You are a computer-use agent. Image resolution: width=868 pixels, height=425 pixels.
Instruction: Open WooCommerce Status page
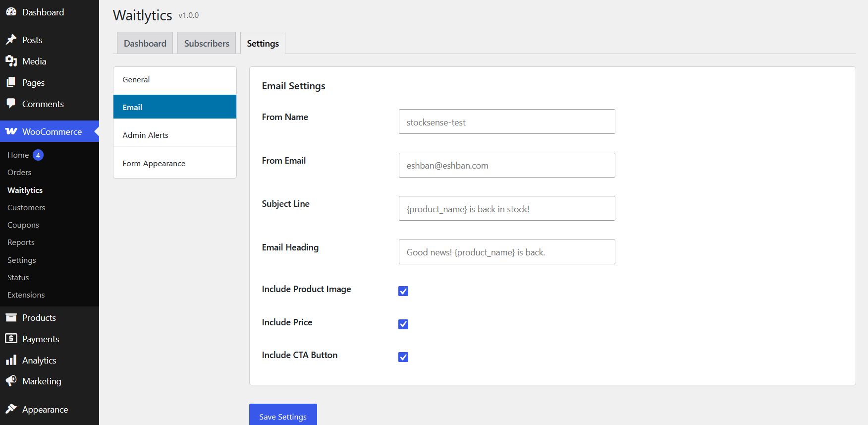pyautogui.click(x=18, y=277)
